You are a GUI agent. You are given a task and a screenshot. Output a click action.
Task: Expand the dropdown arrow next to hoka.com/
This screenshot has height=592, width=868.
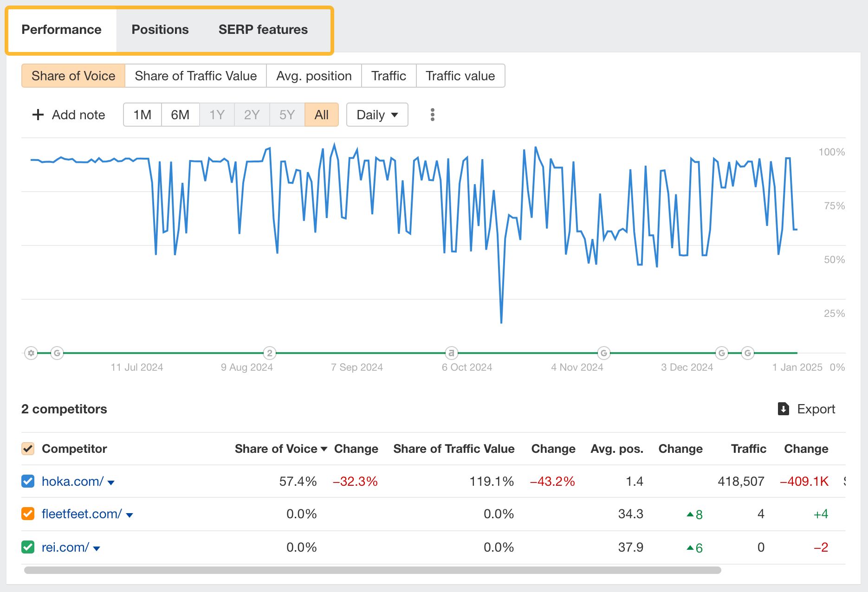[111, 483]
